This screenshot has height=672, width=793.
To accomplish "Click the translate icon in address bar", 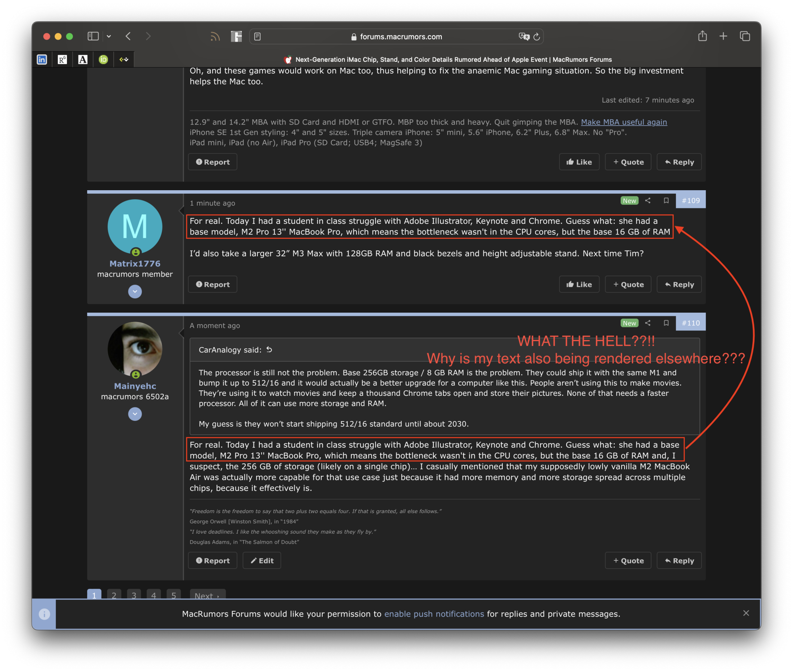I will pyautogui.click(x=524, y=37).
